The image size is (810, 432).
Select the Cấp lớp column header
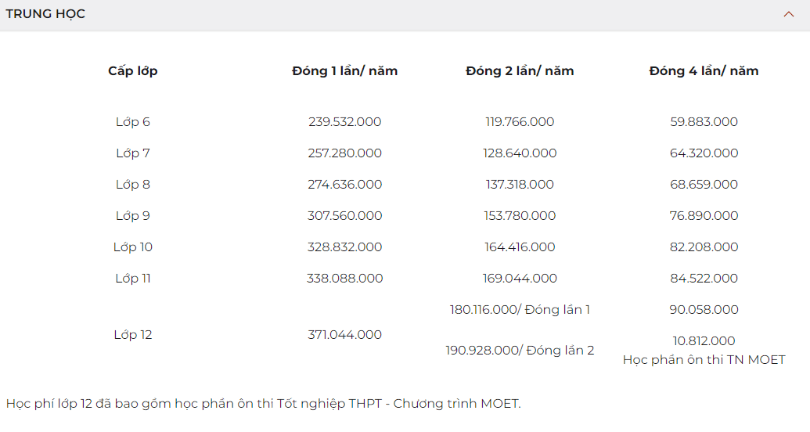point(133,71)
